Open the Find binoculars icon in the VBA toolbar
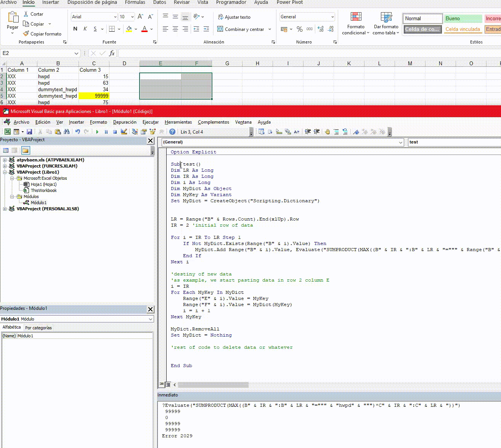 point(67,132)
